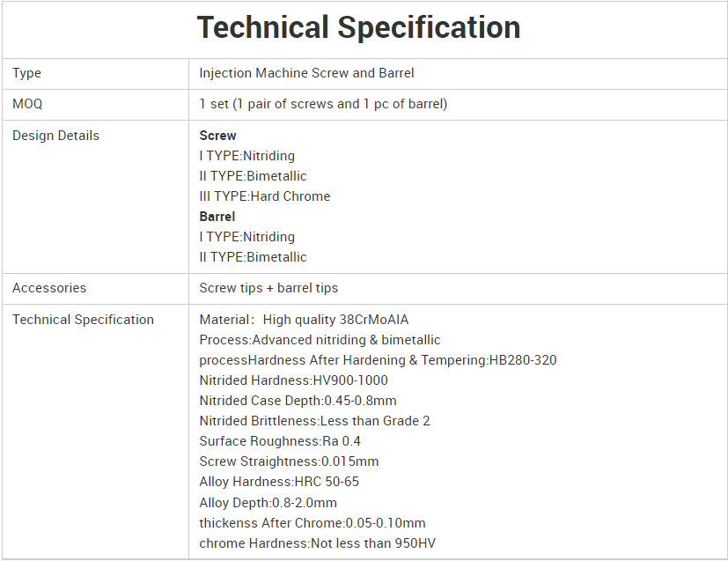Click the "Screw Straightness:0.015mm" line
Image resolution: width=728 pixels, height=561 pixels.
click(x=289, y=461)
